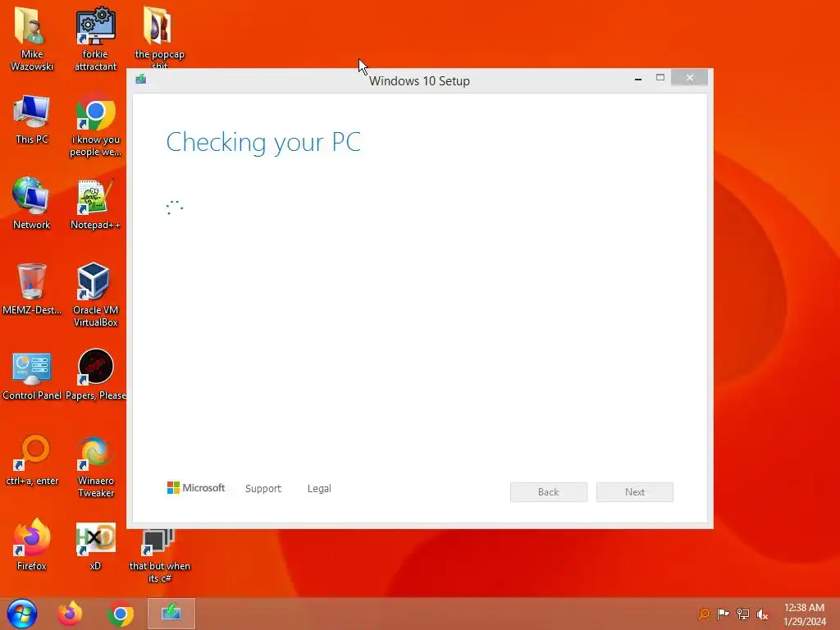Open the Support link in Setup
This screenshot has width=840, height=630.
(263, 489)
